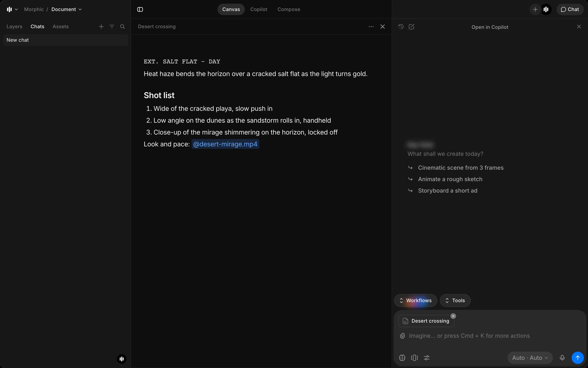Click the top bar plus button

click(x=535, y=9)
